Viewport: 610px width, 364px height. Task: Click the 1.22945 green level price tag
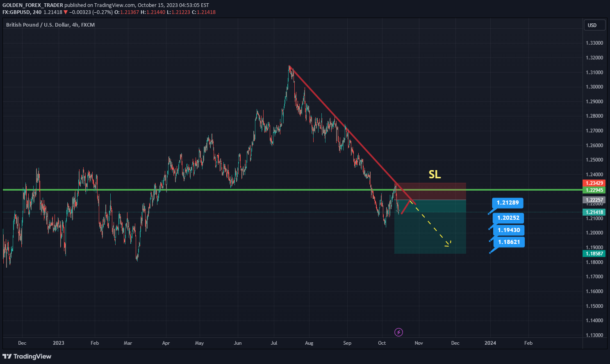pos(594,190)
